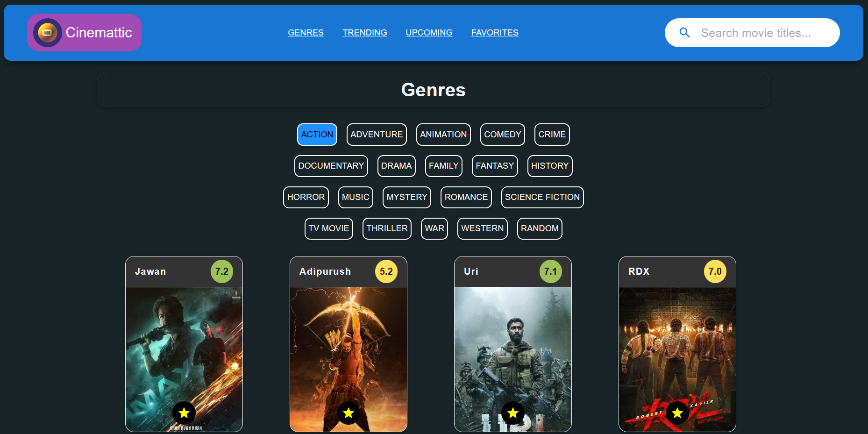This screenshot has width=868, height=434.
Task: Click Uri's 7.1 rating badge
Action: 551,271
